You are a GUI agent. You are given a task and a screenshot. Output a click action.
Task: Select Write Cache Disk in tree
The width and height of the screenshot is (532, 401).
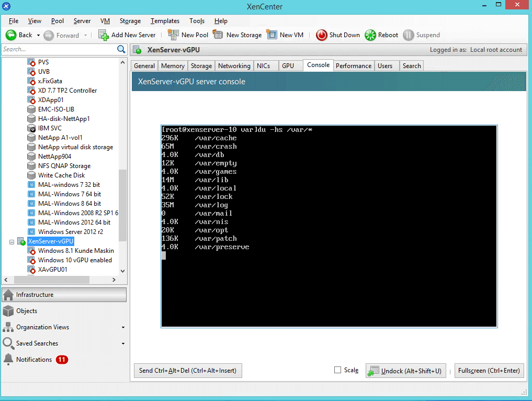tap(61, 175)
